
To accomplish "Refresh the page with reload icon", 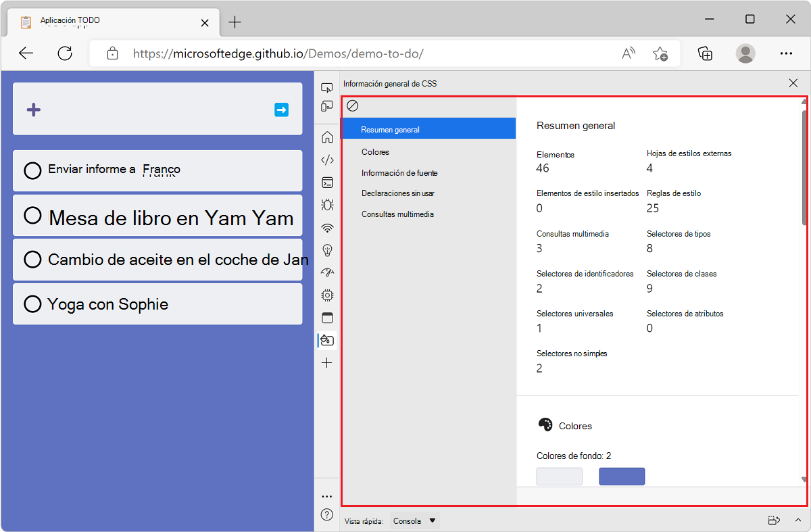I will click(x=65, y=53).
